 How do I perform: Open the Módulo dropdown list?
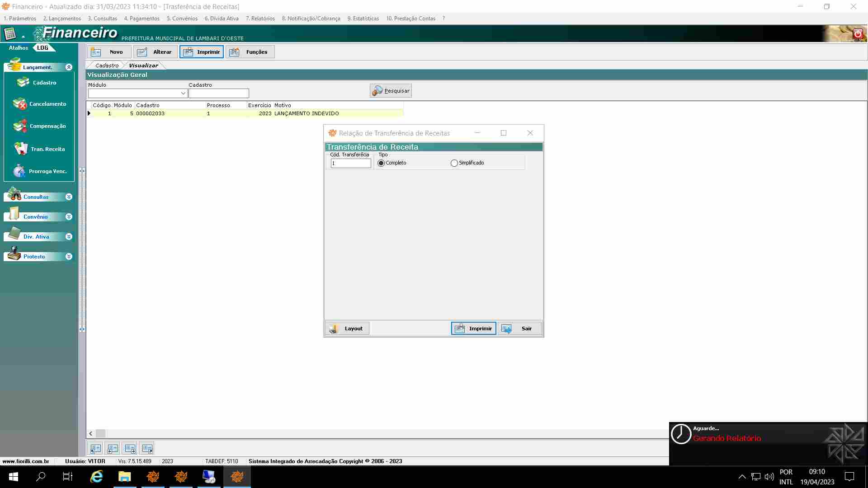click(x=183, y=94)
